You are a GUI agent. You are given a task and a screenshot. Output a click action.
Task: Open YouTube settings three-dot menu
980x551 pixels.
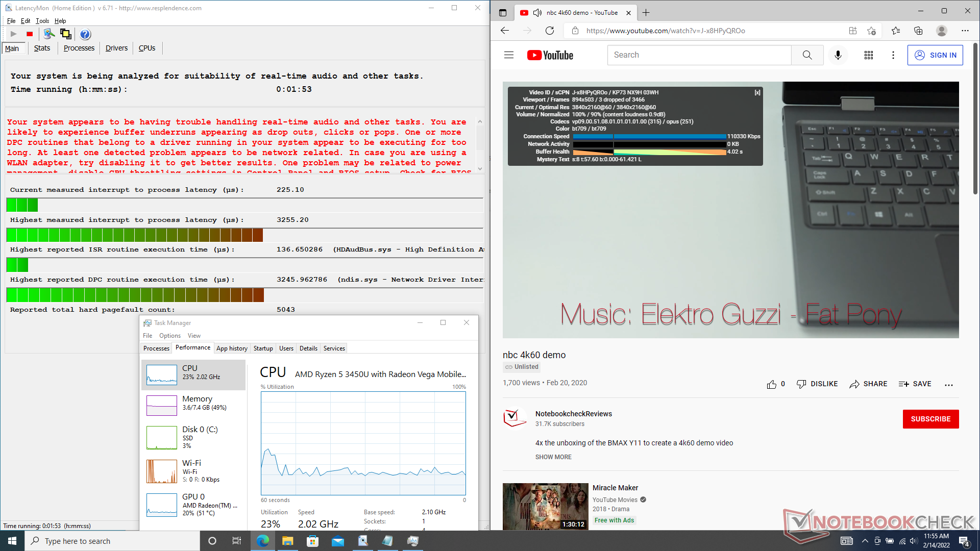893,55
